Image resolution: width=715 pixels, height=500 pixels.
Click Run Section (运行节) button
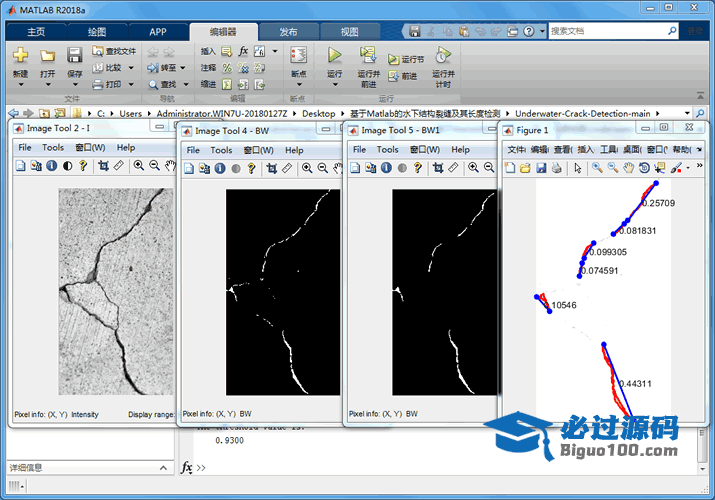click(x=406, y=59)
